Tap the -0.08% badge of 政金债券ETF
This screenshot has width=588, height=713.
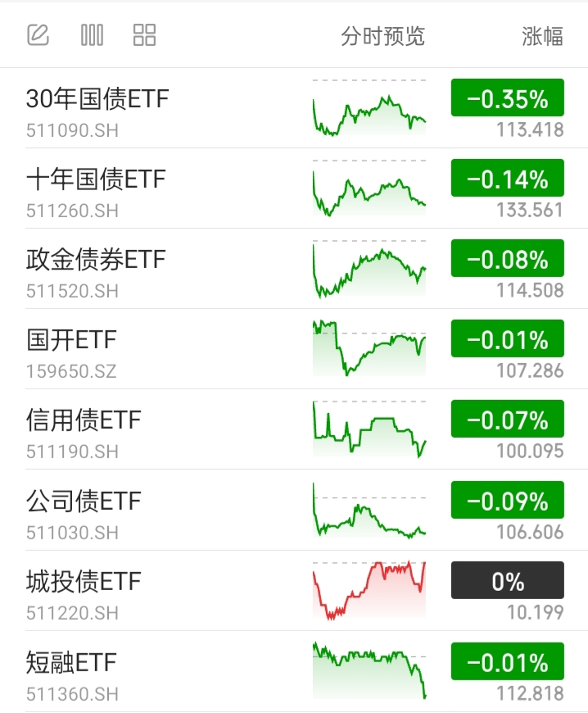[x=508, y=258]
